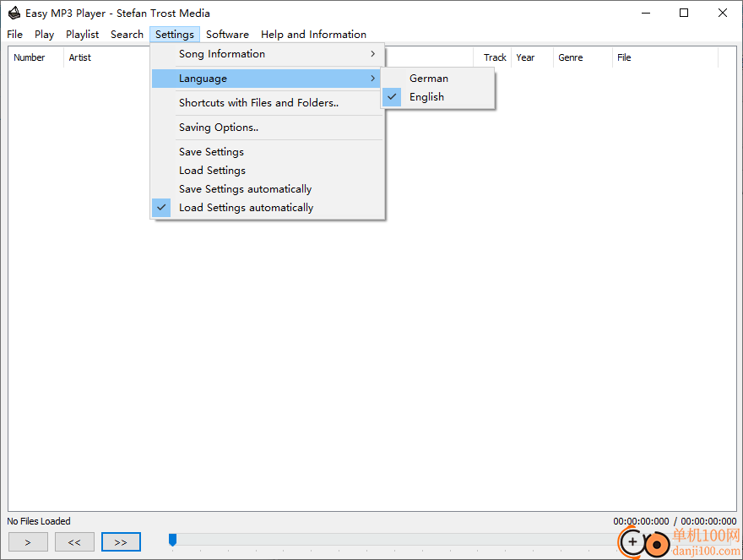Image resolution: width=743 pixels, height=560 pixels.
Task: Open the Search menu
Action: (x=127, y=34)
